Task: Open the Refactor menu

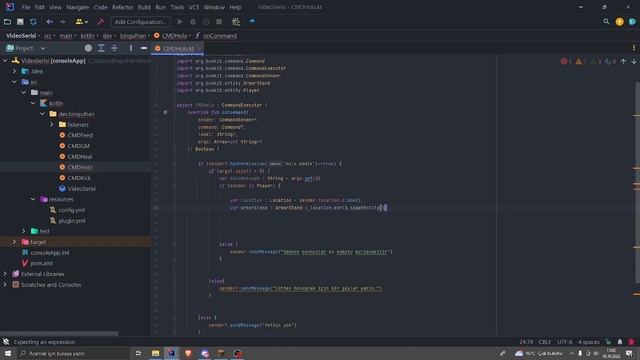Action: pos(122,7)
